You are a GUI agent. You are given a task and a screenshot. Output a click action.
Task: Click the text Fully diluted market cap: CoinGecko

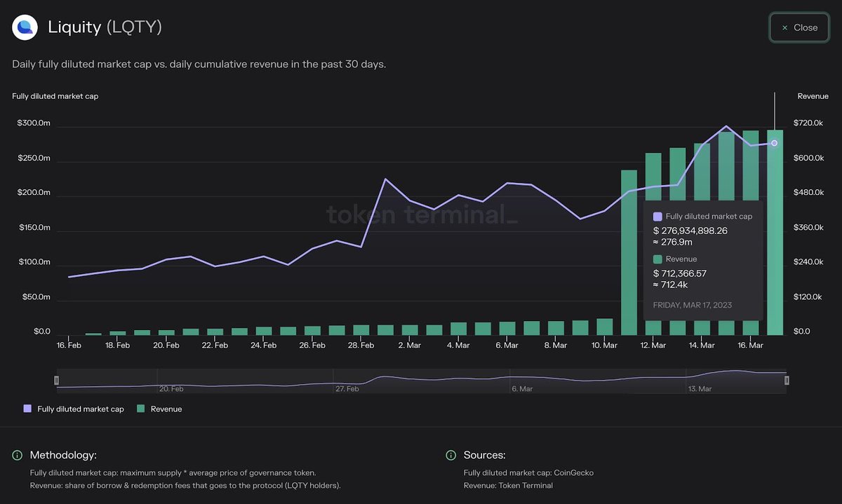(x=528, y=472)
